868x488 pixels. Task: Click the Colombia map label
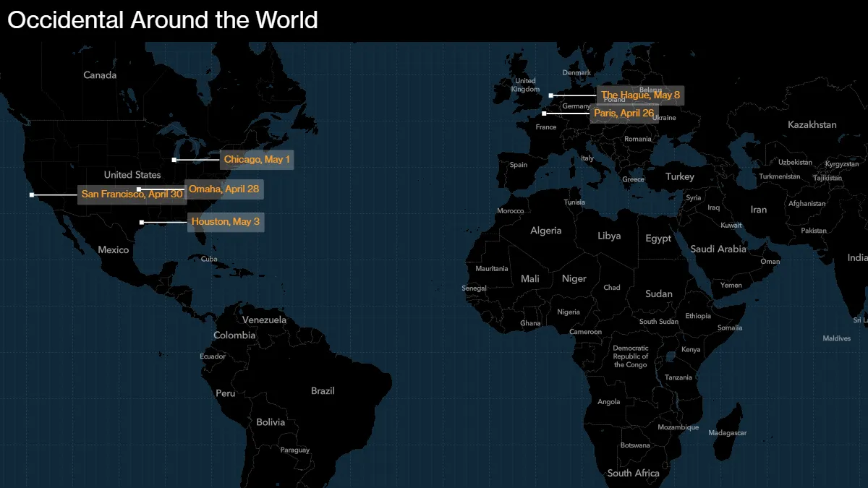234,335
